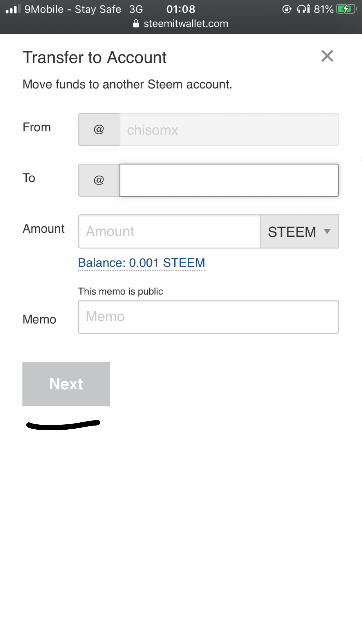Tap the 01:08 clock in status bar
Image resolution: width=362 pixels, height=644 pixels.
point(181,9)
